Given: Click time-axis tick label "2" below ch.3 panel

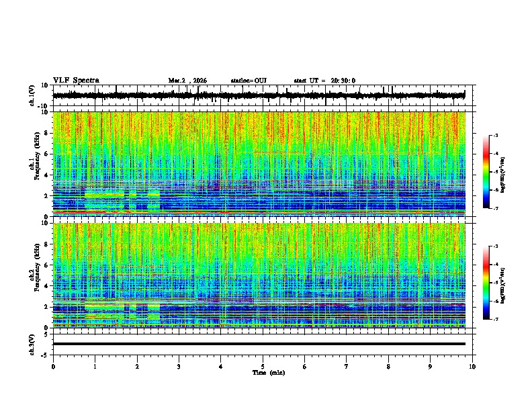Looking at the screenshot, I should (137, 367).
